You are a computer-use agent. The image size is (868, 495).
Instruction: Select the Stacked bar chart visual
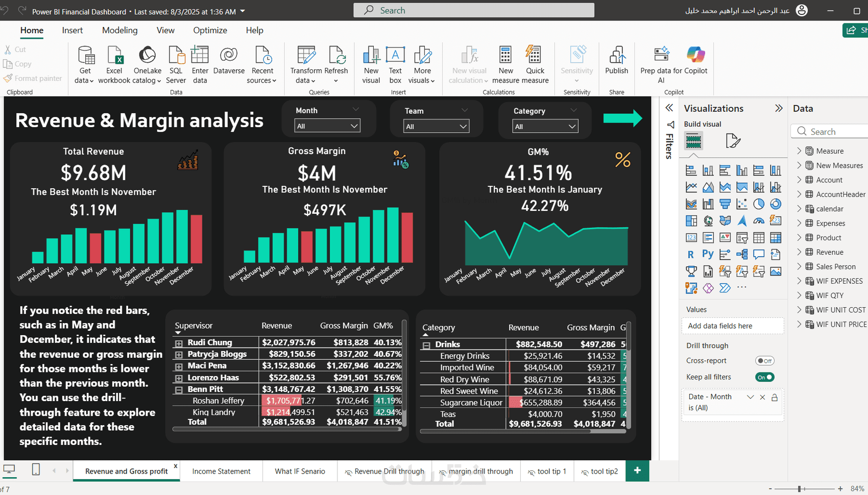point(691,170)
